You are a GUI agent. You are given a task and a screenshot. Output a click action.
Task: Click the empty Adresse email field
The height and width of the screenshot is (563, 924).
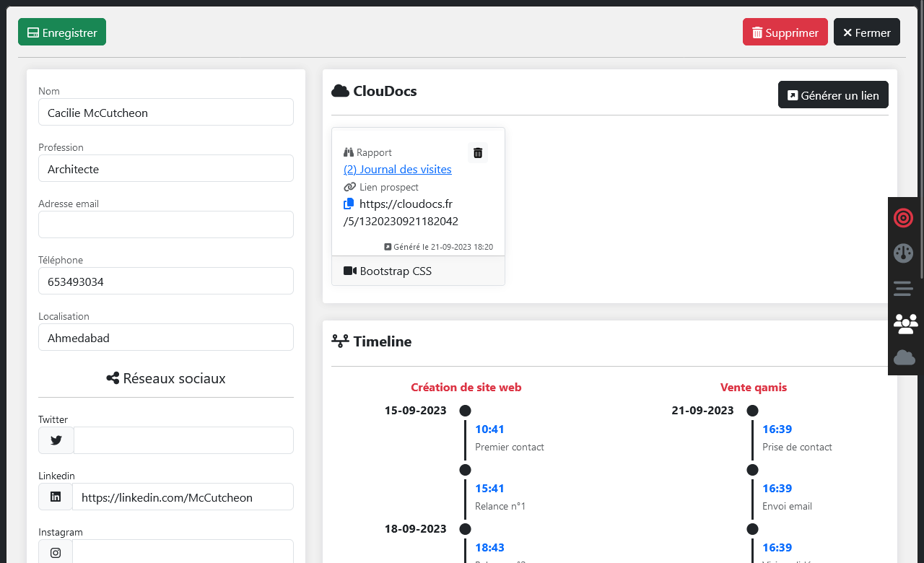[x=166, y=224]
